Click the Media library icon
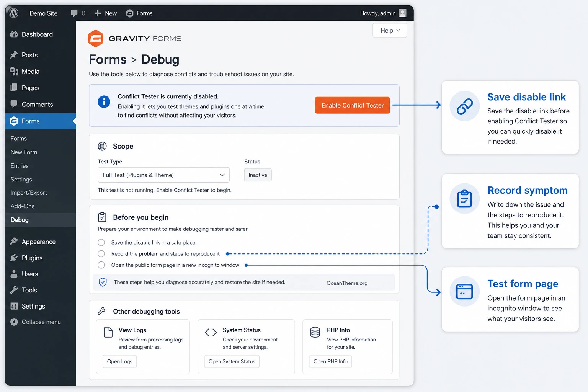This screenshot has width=588, height=392. [x=14, y=71]
